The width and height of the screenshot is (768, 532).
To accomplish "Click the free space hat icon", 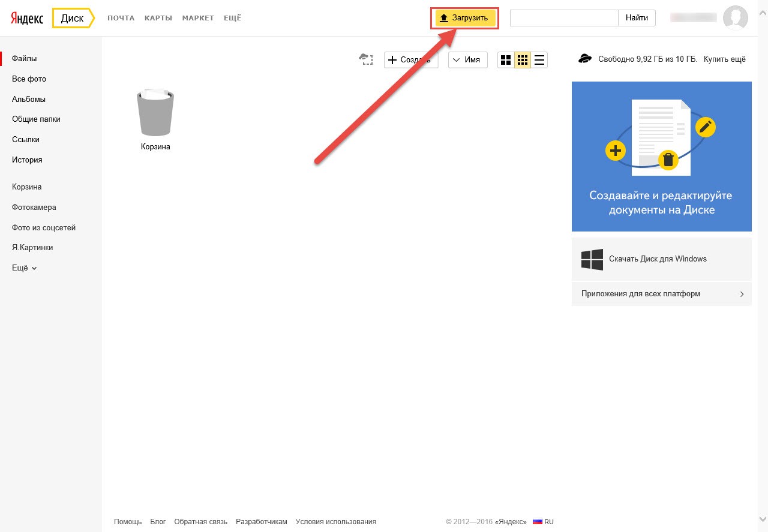I will coord(585,59).
